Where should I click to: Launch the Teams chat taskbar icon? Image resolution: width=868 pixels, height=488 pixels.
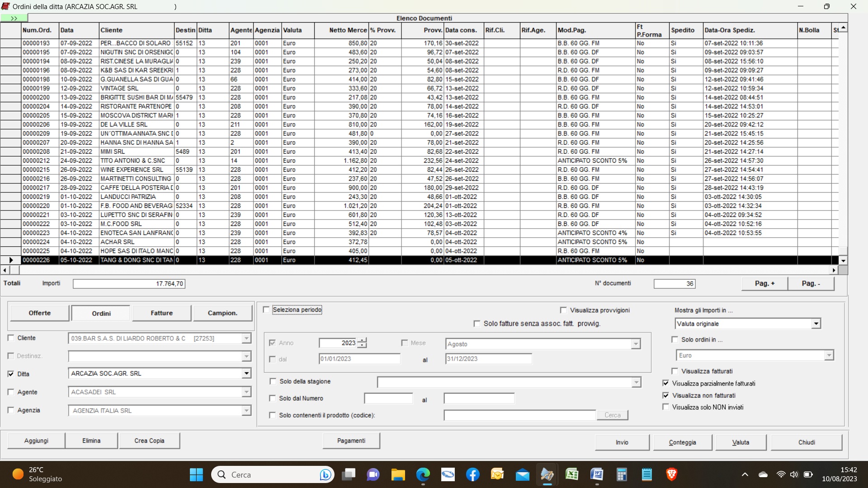[373, 474]
